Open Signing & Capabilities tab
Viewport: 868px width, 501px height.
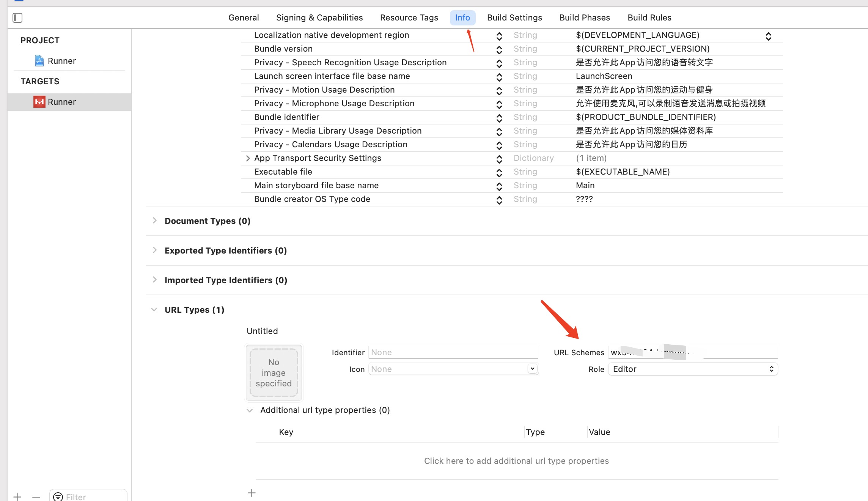pyautogui.click(x=319, y=17)
